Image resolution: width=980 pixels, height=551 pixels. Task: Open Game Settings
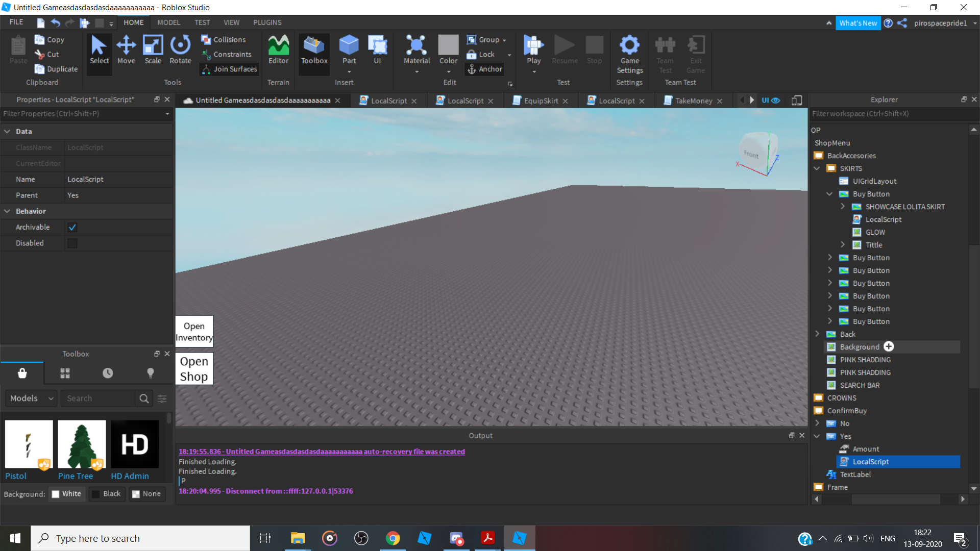[629, 54]
